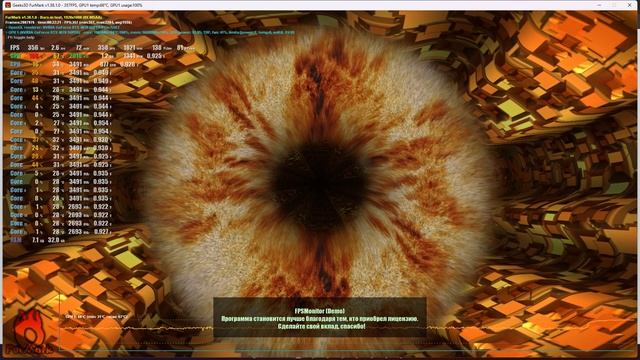640x360 pixels.
Task: Click the 'F1: toggle help' hint text
Action: [x=22, y=37]
